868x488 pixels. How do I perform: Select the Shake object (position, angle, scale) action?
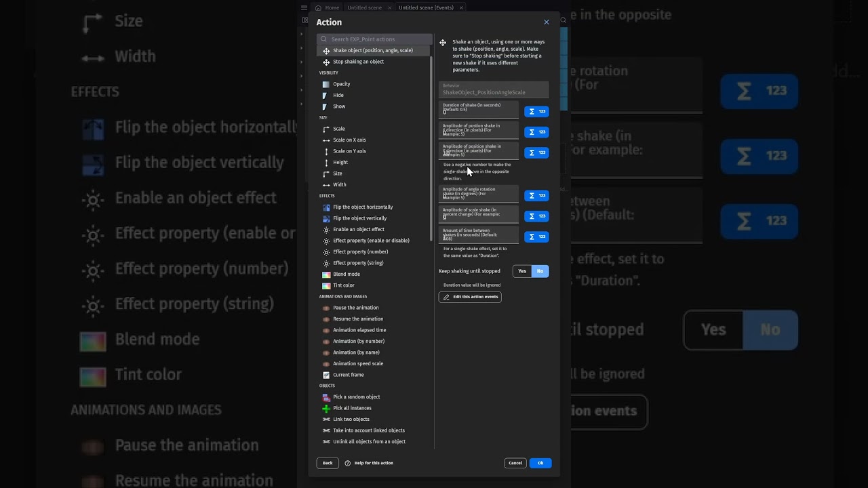point(374,50)
